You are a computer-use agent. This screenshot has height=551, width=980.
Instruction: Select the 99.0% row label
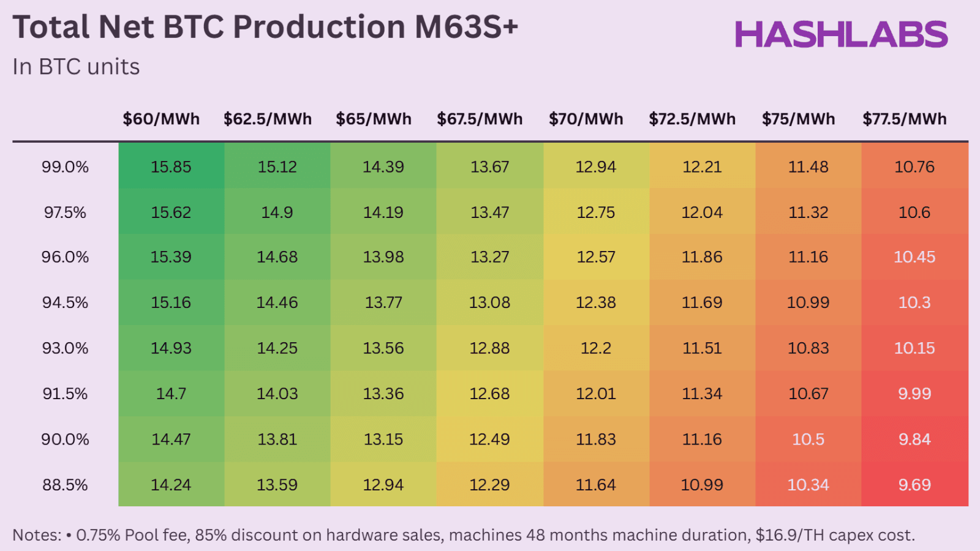pos(65,167)
